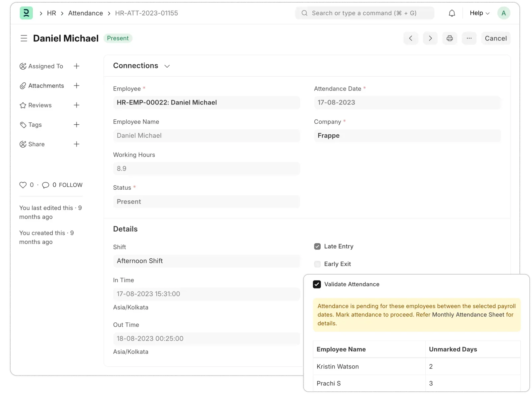The height and width of the screenshot is (394, 532).
Task: Open the Help dropdown
Action: tap(478, 13)
